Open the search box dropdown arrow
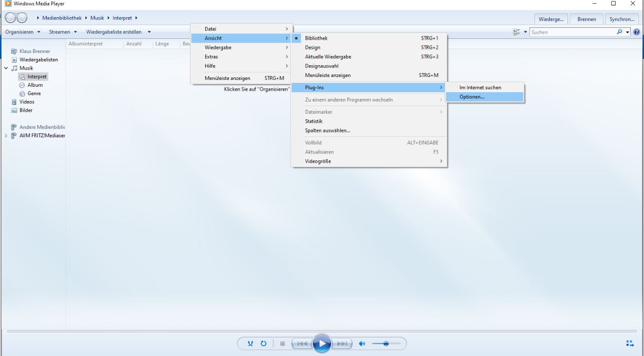The width and height of the screenshot is (644, 356). [627, 32]
